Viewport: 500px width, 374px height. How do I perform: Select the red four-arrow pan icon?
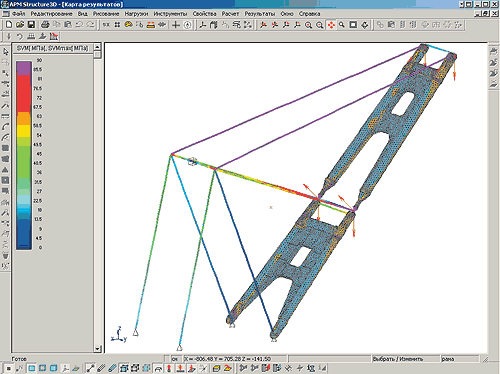click(331, 25)
